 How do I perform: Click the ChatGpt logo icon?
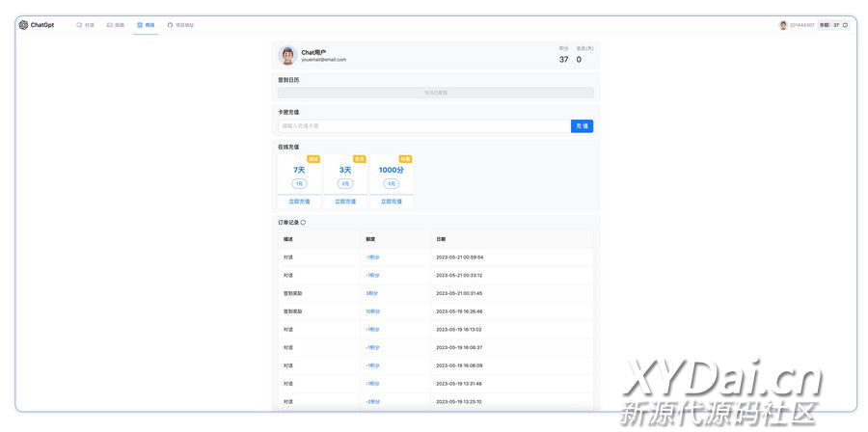[23, 25]
